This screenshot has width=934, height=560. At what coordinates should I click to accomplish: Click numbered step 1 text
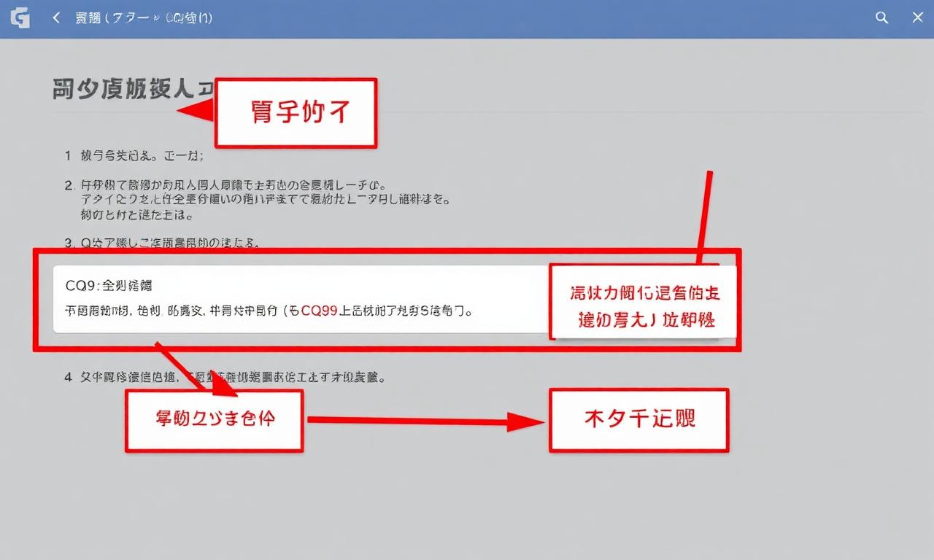pyautogui.click(x=134, y=155)
